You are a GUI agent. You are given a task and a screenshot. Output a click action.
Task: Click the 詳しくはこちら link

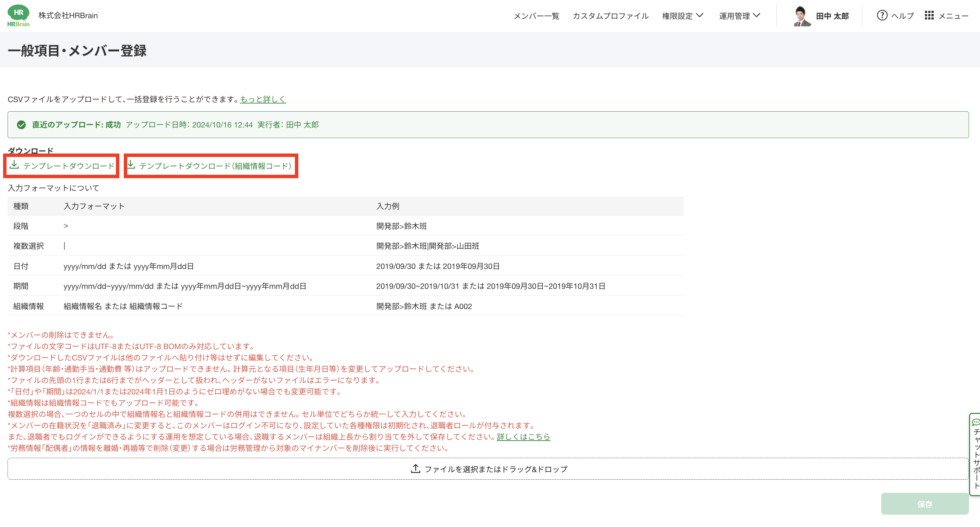coord(523,437)
